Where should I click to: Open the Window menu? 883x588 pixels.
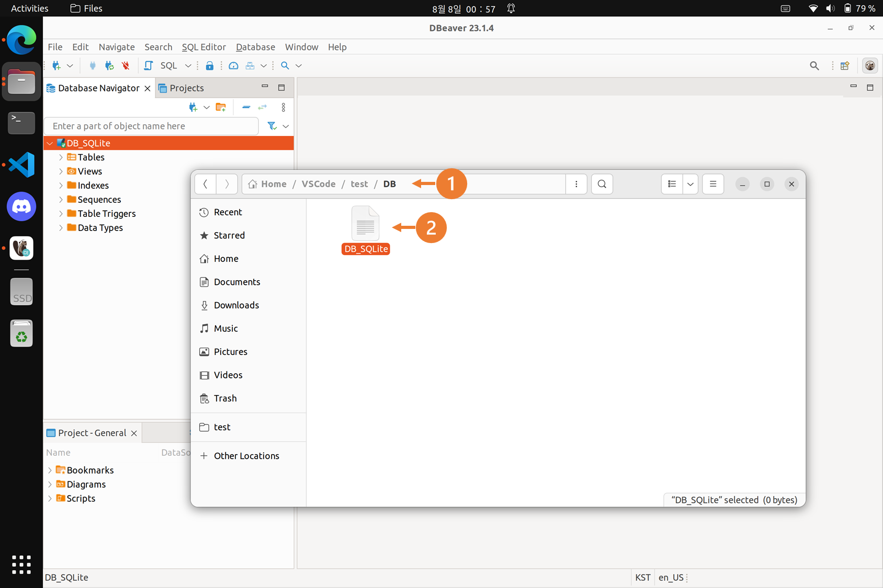tap(301, 47)
